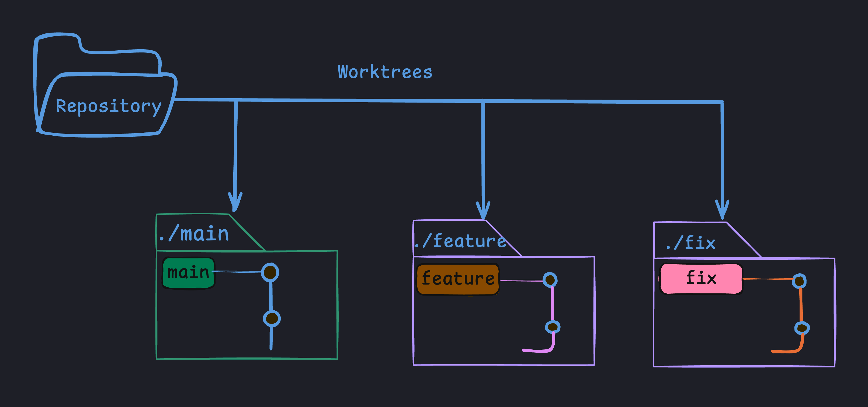Screen dimensions: 868x407
Task: Select the brown feature branch label
Action: click(x=458, y=279)
